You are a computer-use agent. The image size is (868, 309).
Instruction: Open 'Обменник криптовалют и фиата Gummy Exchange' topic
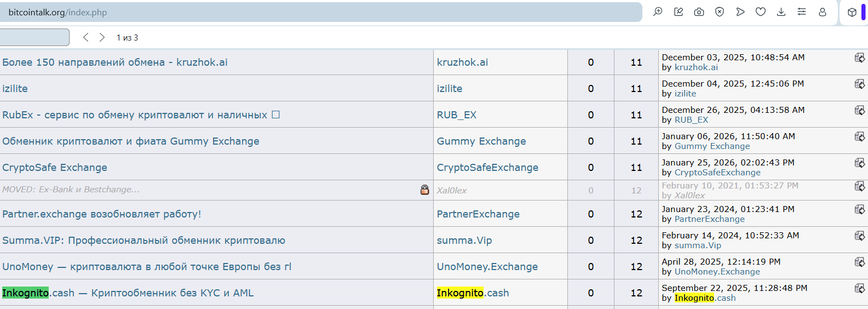coord(131,141)
